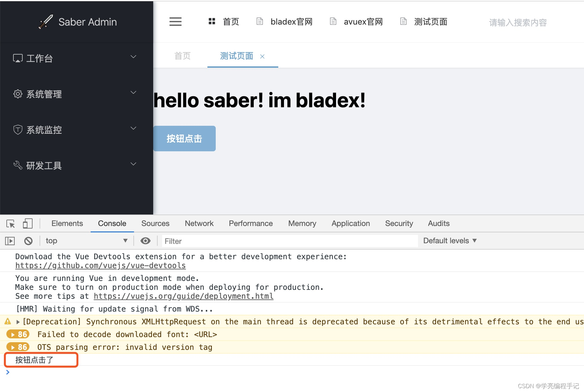584x392 pixels.
Task: Select the inspect element cursor tool
Action: [10, 223]
